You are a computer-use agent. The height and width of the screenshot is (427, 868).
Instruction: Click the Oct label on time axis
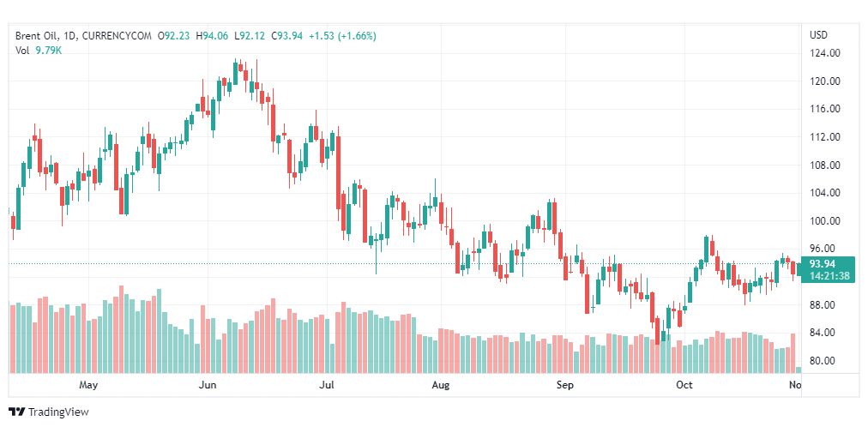(684, 386)
